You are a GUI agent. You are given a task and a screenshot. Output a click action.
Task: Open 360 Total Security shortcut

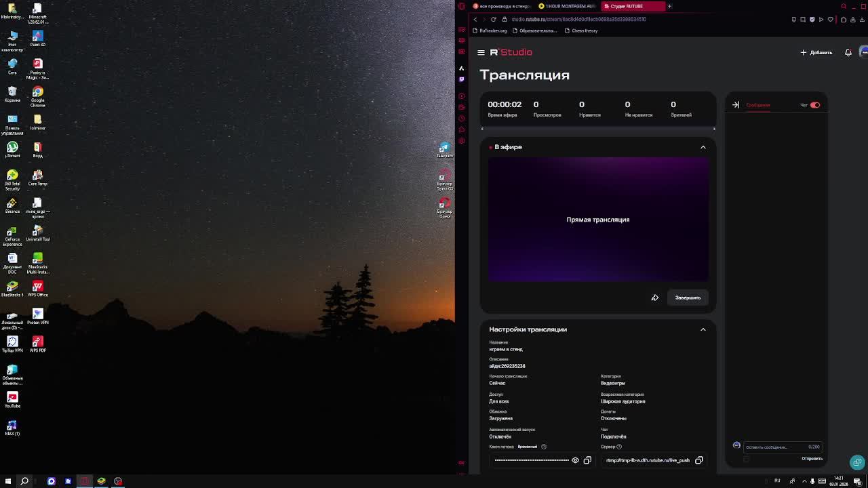point(12,180)
